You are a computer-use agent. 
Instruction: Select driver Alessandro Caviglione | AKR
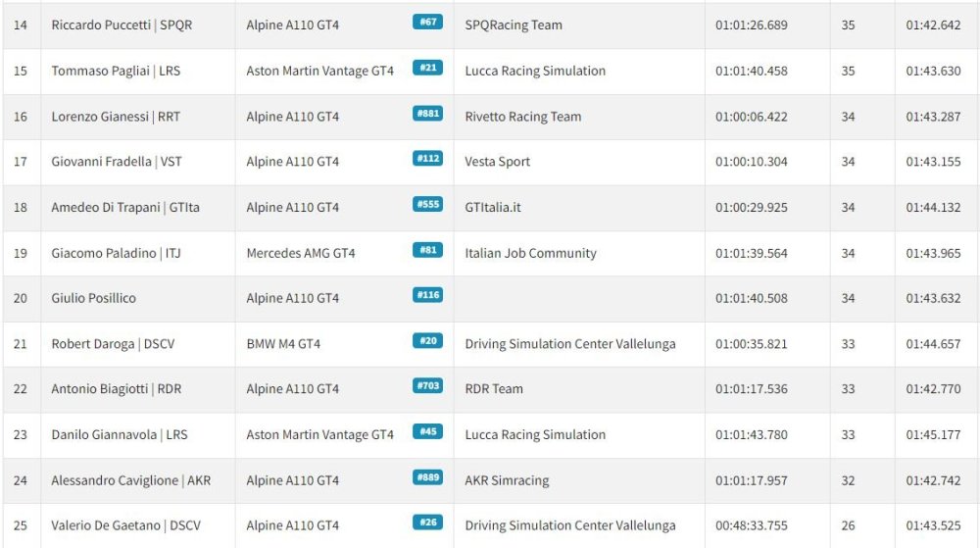coord(131,480)
